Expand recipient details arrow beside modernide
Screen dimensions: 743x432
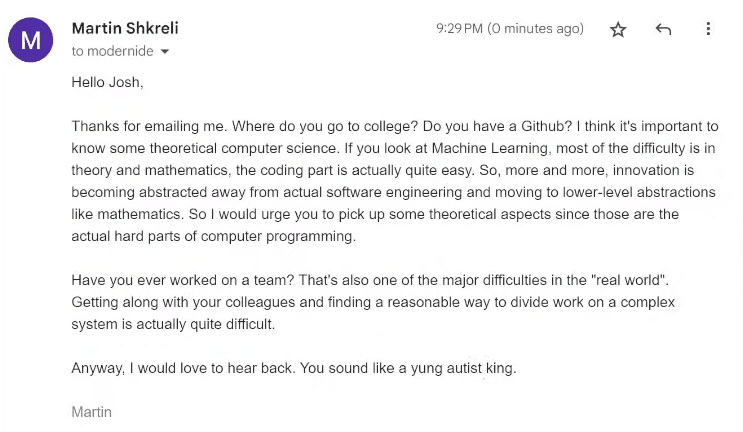(164, 52)
